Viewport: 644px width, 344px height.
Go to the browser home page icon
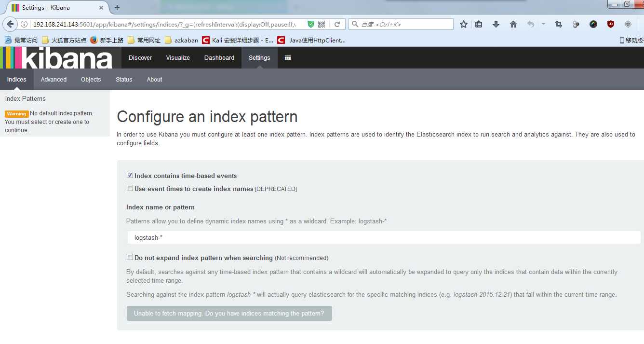(513, 24)
